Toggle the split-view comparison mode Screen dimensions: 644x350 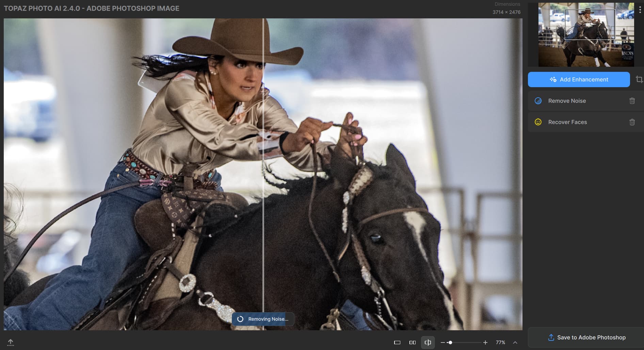point(428,343)
